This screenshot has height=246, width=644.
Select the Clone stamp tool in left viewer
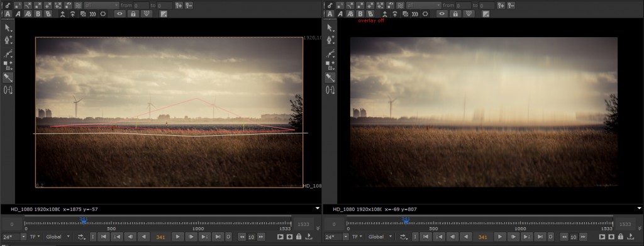[x=8, y=65]
